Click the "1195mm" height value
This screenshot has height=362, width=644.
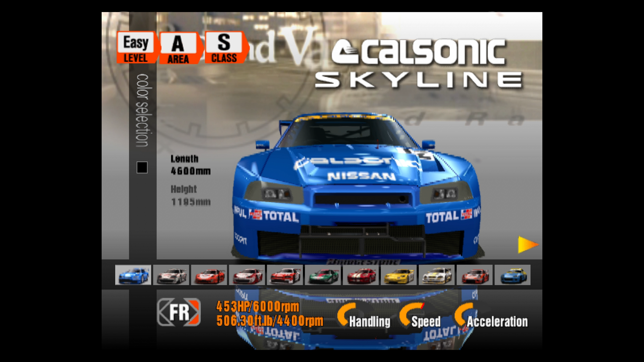(x=191, y=202)
